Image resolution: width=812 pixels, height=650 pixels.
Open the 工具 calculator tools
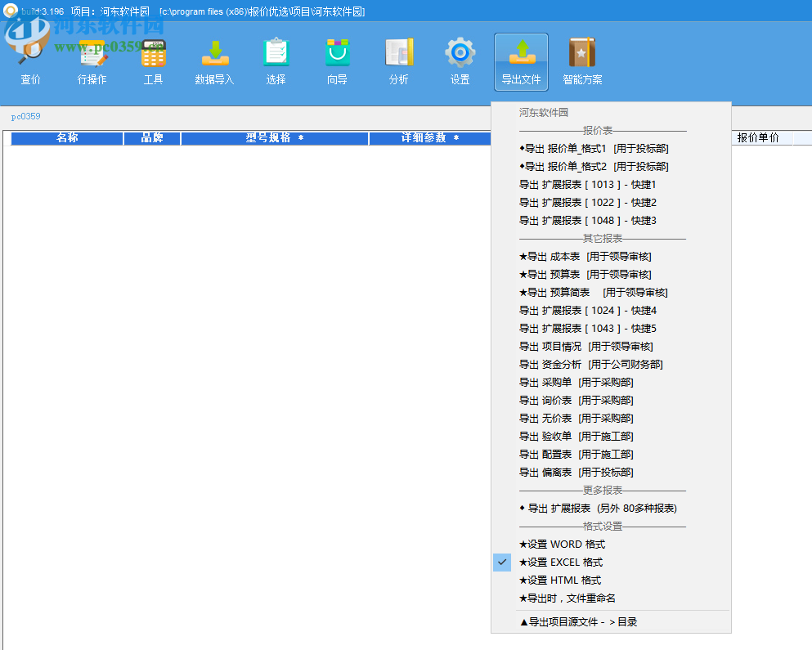click(153, 62)
